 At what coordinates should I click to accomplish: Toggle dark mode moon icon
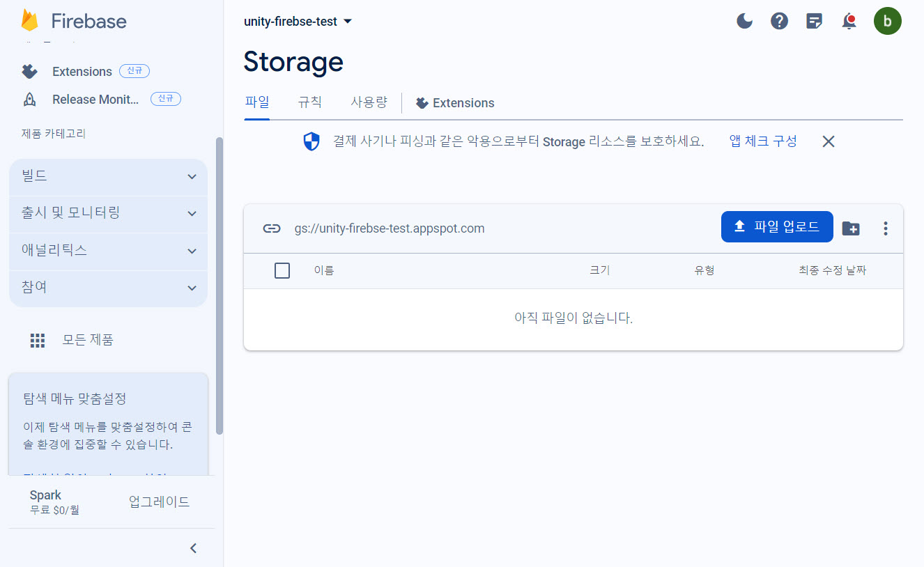tap(745, 21)
